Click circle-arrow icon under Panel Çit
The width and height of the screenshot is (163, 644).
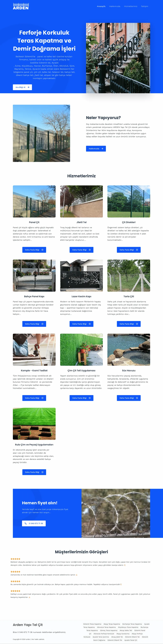(43, 250)
